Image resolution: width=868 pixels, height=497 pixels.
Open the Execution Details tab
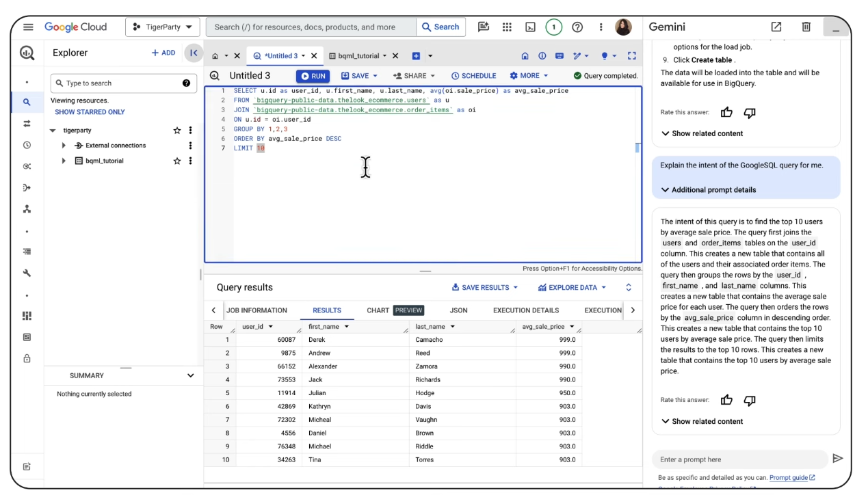pos(525,310)
